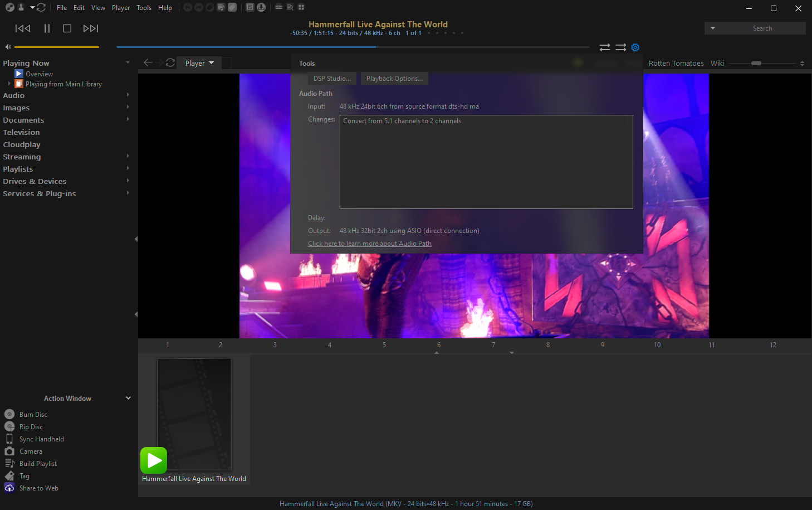Open the File menu

click(62, 8)
